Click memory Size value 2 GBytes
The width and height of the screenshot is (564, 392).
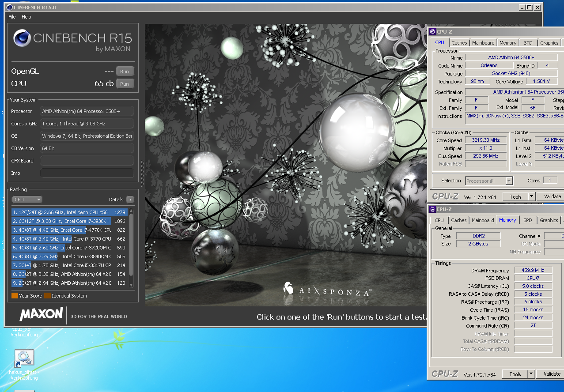pyautogui.click(x=478, y=244)
